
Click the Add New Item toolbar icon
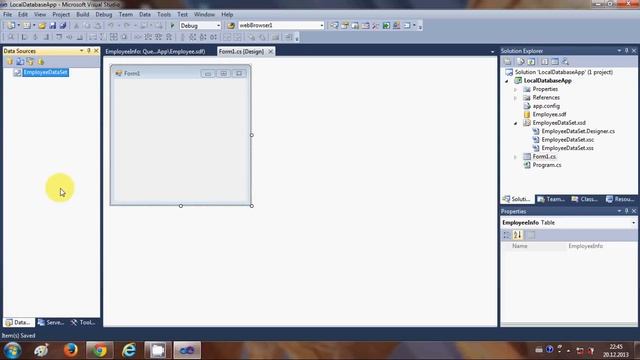(27, 26)
